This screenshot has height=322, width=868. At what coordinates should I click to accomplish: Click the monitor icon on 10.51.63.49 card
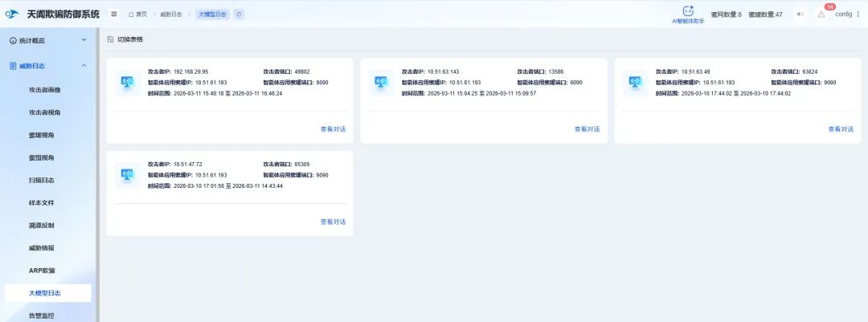[636, 82]
